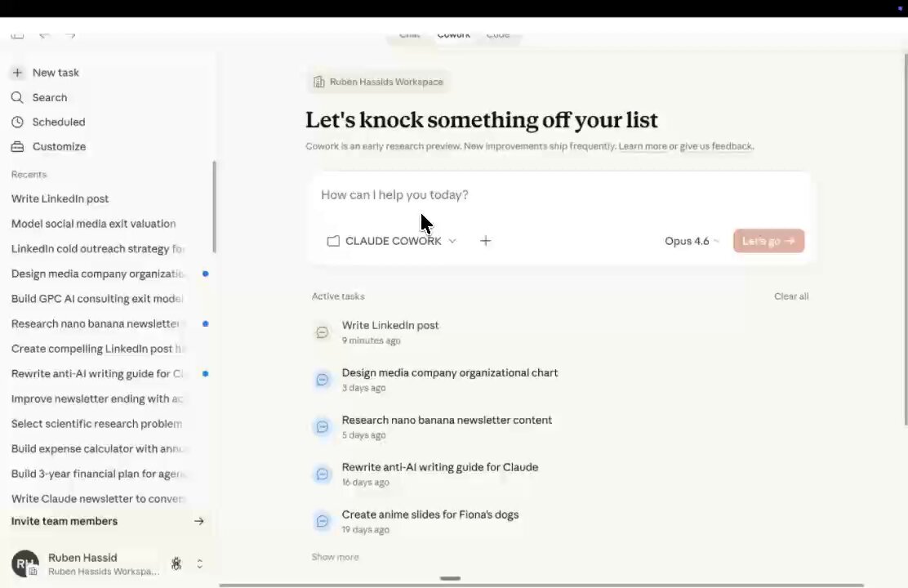Click the RH avatar in the sidebar footer
This screenshot has width=908, height=588.
tap(24, 563)
